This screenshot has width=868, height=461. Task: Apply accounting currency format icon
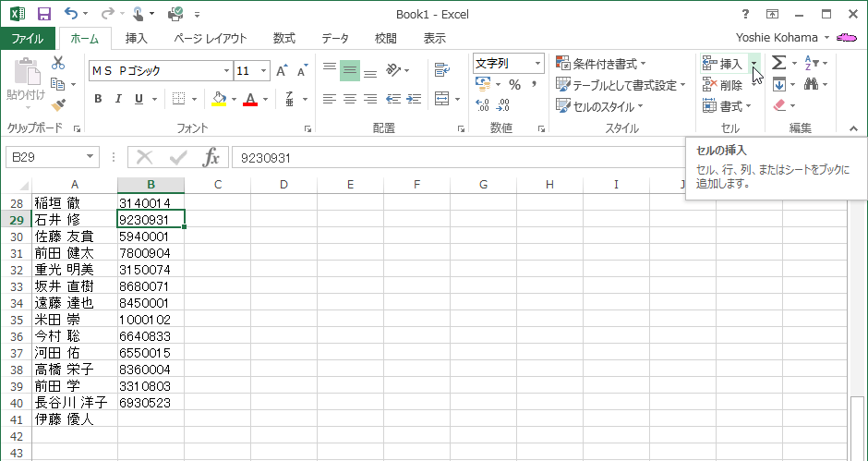tap(483, 84)
